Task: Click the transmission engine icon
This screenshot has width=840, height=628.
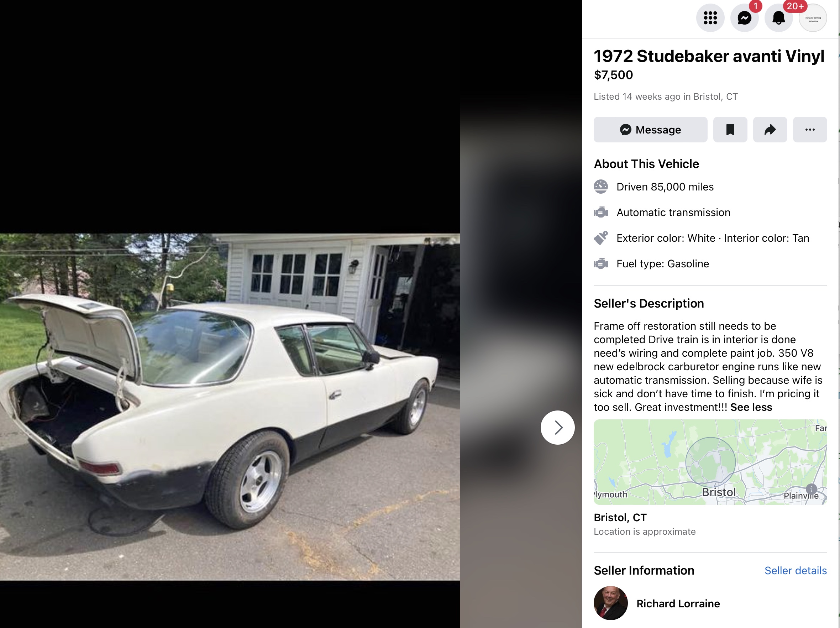Action: pos(601,213)
